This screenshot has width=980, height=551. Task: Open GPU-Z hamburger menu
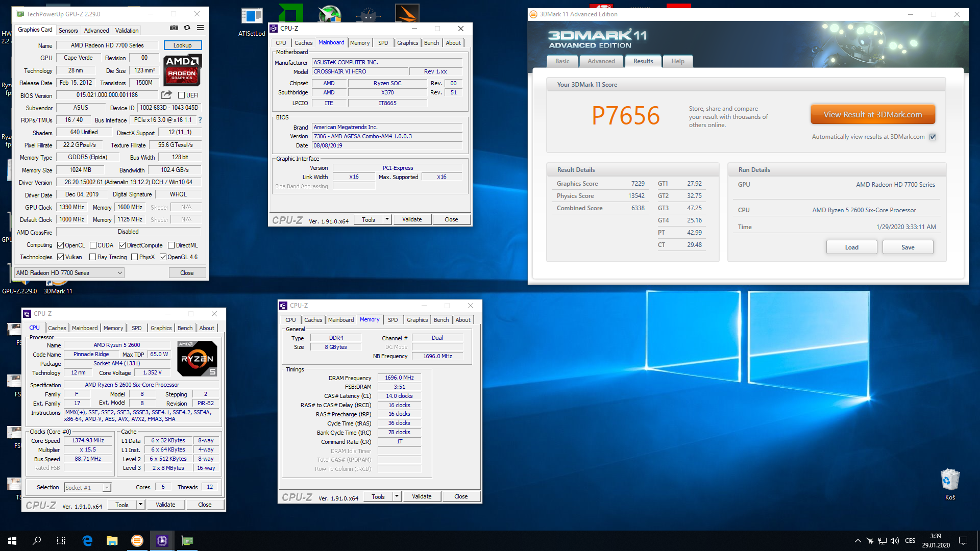[x=200, y=28]
